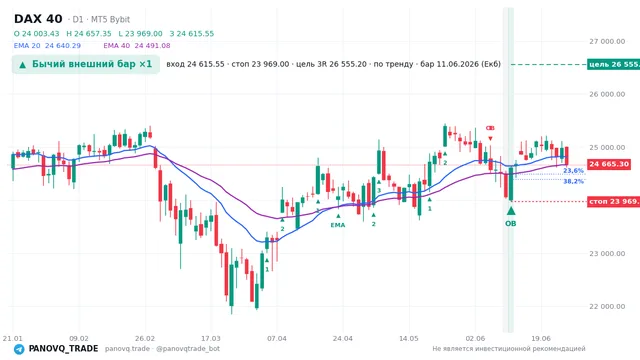Open the panovq.trade website link
The height and width of the screenshot is (360, 640).
click(127, 349)
